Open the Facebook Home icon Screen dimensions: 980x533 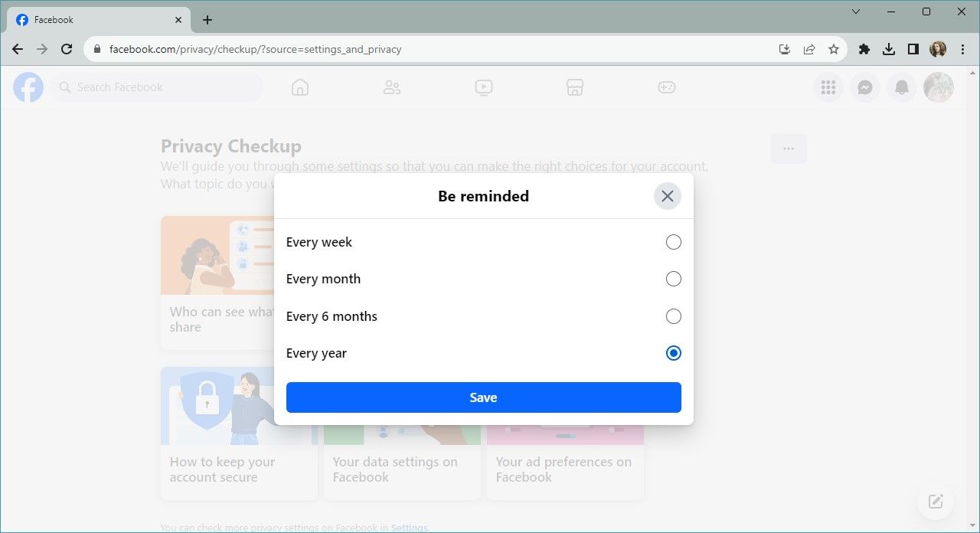pos(299,87)
